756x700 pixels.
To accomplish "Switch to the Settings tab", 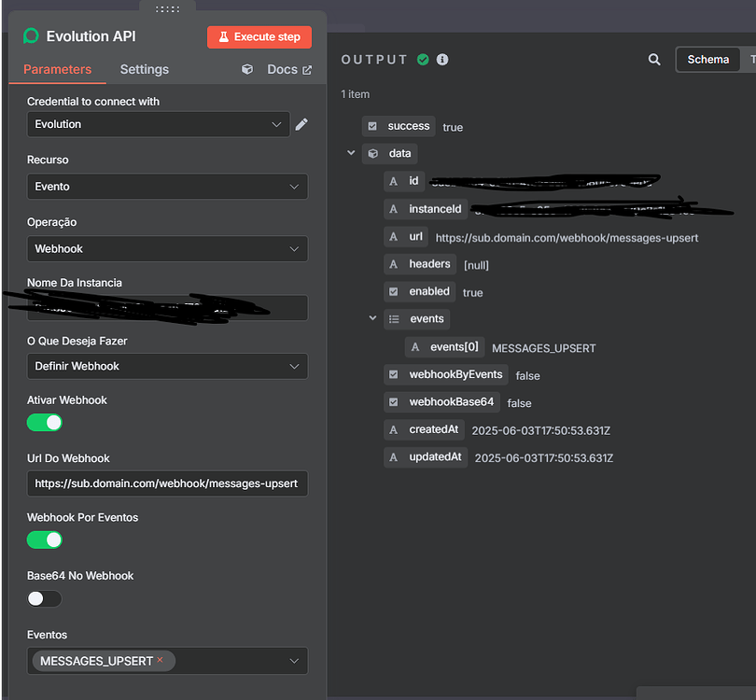I will coord(144,69).
